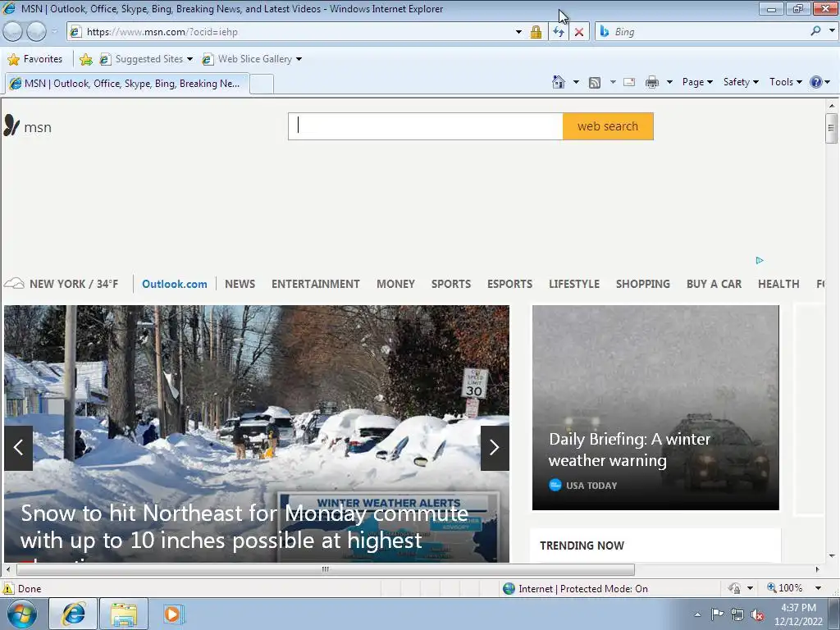Click the privacy report icon in status bar
Screen dimensions: 840x630
(x=734, y=588)
